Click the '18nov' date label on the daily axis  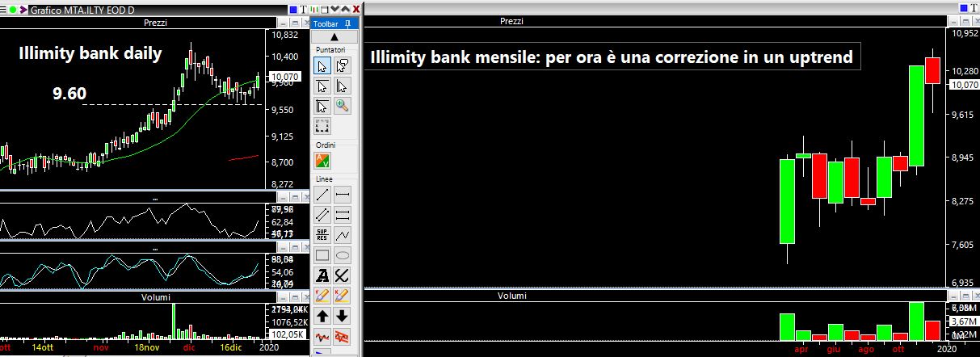coord(145,346)
